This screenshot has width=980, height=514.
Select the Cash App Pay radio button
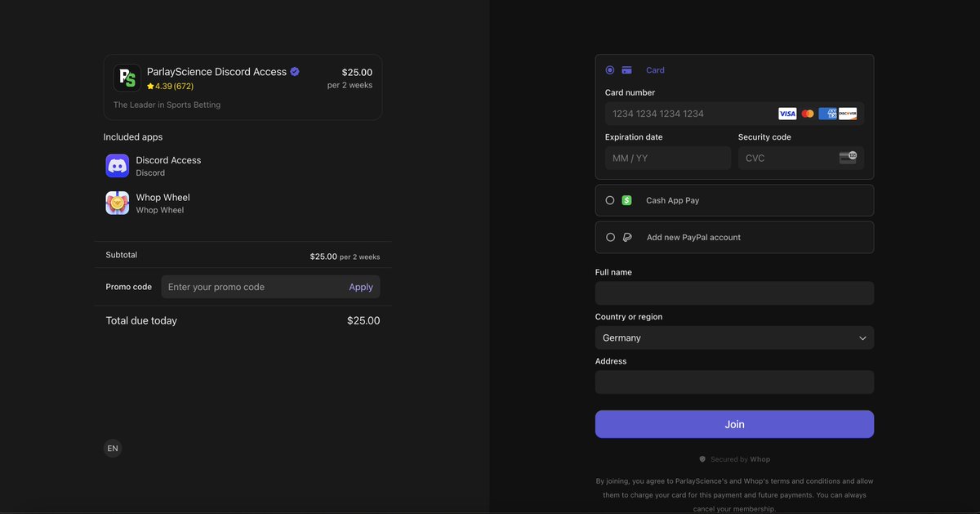[610, 199]
